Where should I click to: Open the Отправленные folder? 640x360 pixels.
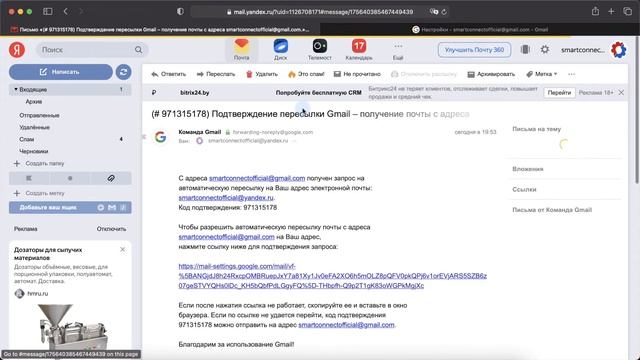[39, 115]
